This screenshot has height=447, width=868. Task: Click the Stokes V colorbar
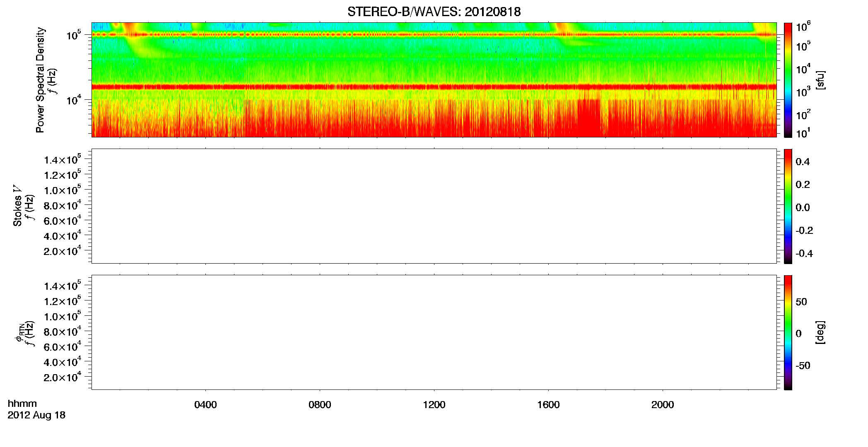pos(788,206)
